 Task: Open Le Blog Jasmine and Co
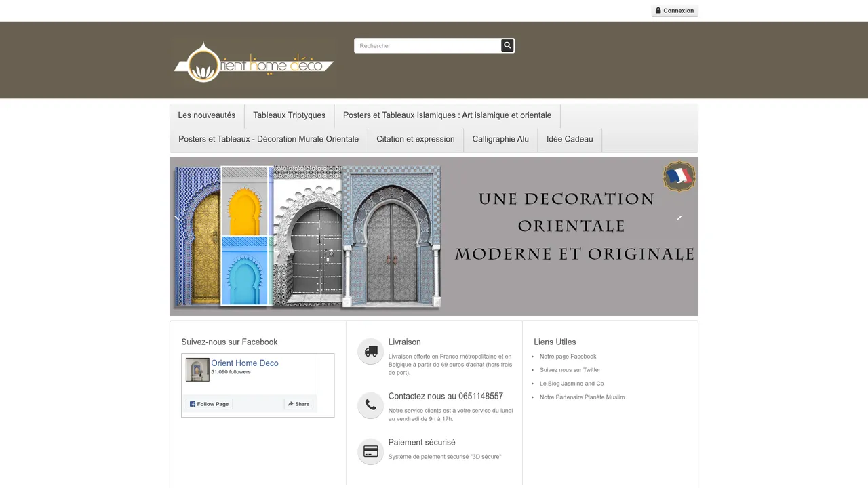(572, 384)
